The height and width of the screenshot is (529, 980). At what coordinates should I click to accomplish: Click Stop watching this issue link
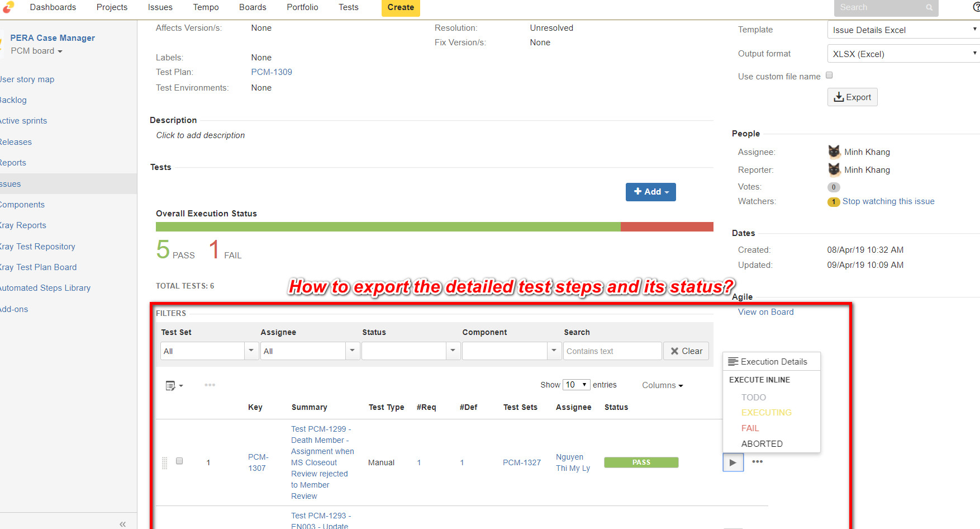point(888,201)
